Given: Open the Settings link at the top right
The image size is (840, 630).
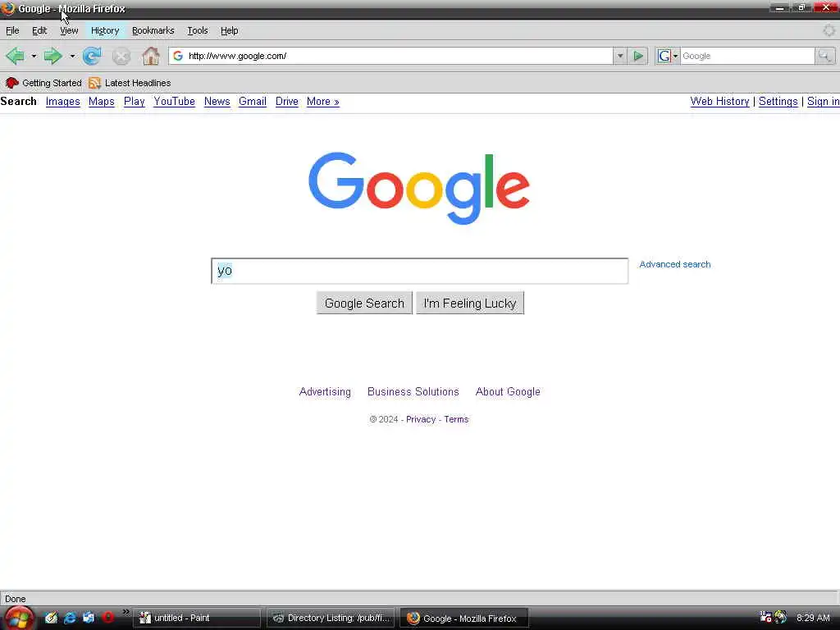Looking at the screenshot, I should [778, 101].
